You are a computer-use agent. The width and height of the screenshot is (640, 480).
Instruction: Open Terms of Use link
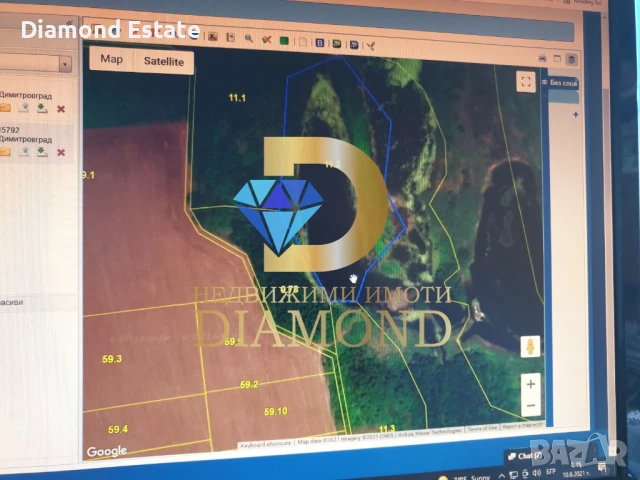point(482,428)
